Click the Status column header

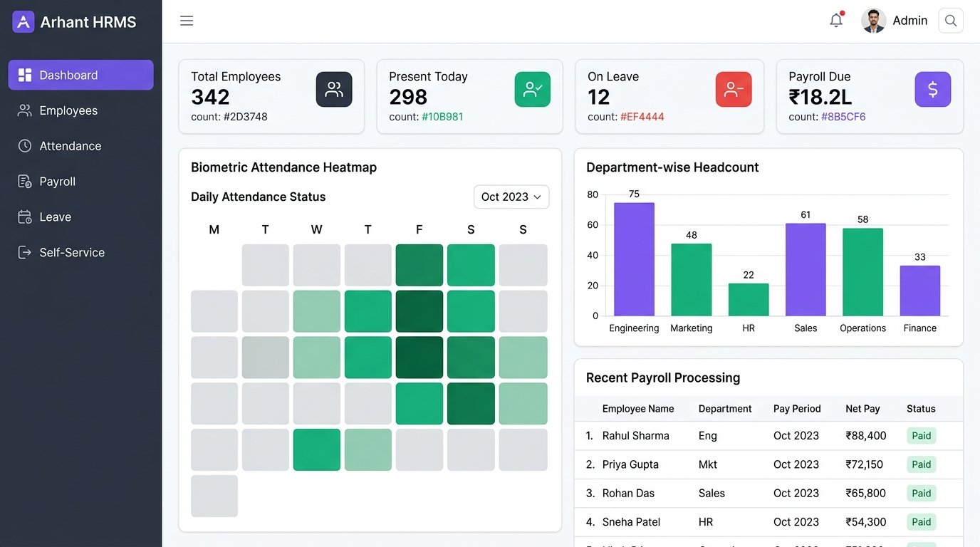pos(921,409)
